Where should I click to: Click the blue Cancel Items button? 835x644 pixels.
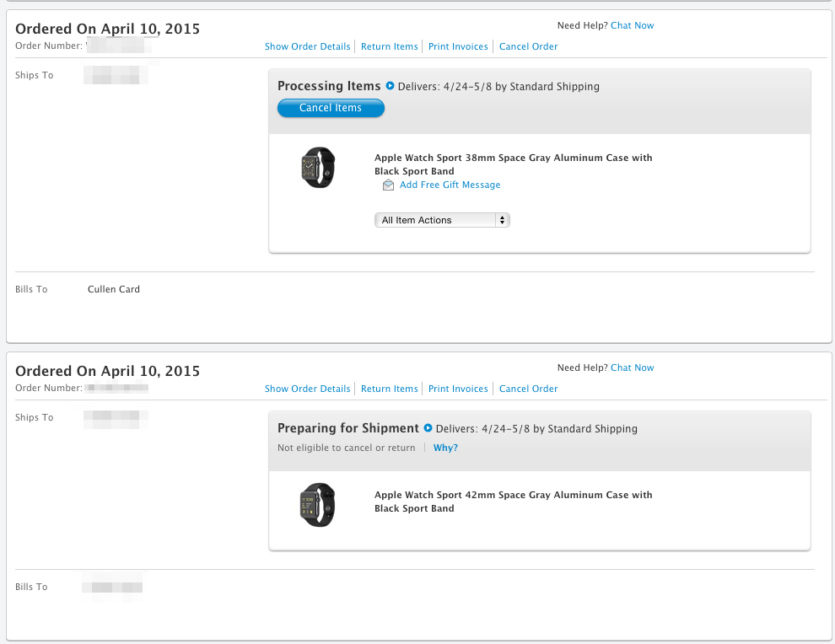click(331, 108)
